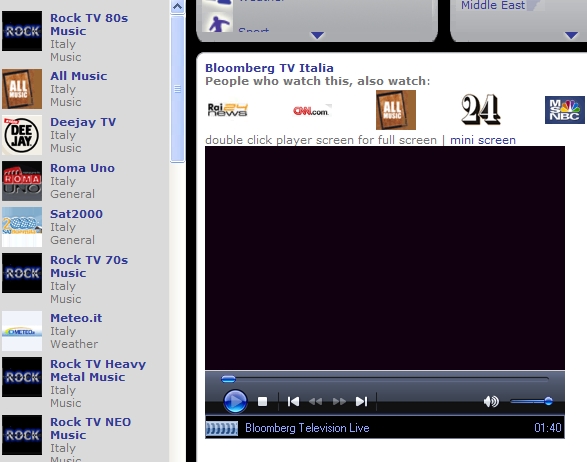Screen dimensions: 587x462
Task: Click the Deejay TV logo icon
Action: tap(22, 135)
